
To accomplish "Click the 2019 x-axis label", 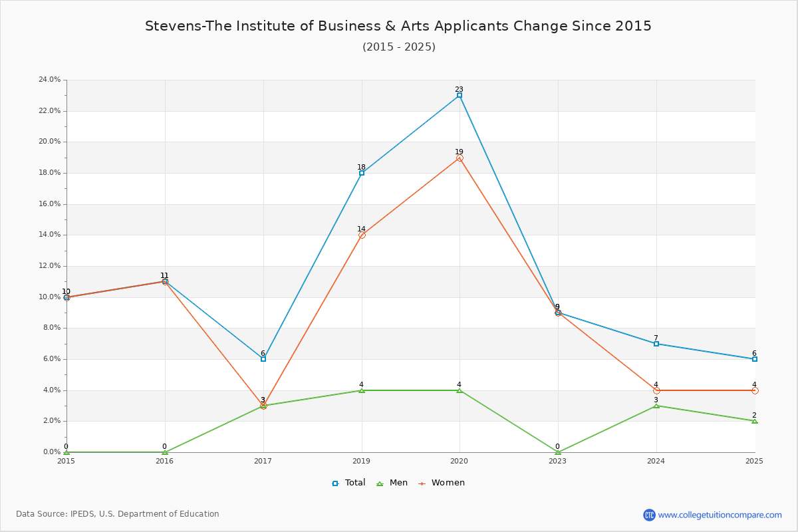I will 362,460.
